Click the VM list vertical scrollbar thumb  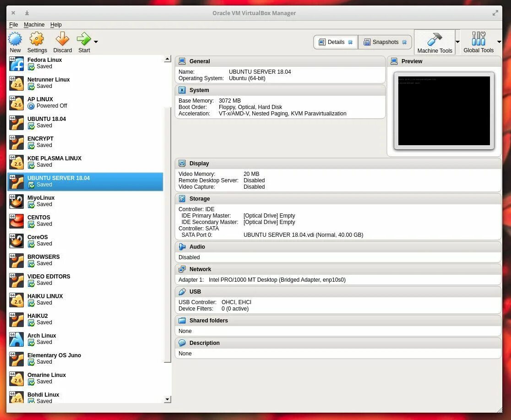168,235
